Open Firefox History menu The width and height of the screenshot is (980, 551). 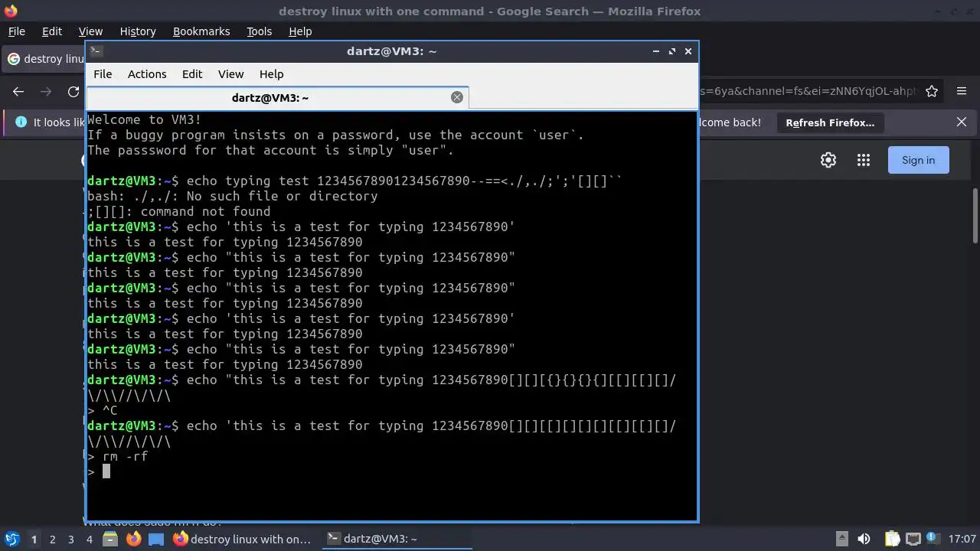point(138,31)
